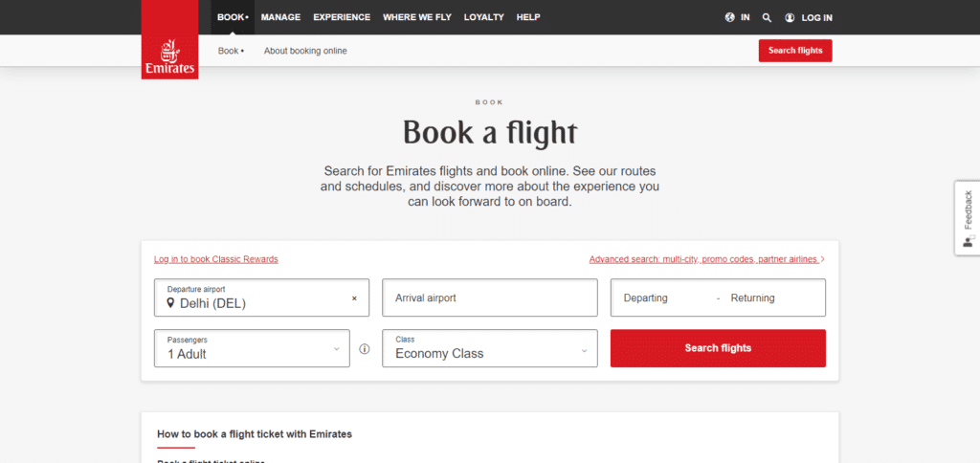980x463 pixels.
Task: Click the passengers info icon
Action: pyautogui.click(x=365, y=348)
